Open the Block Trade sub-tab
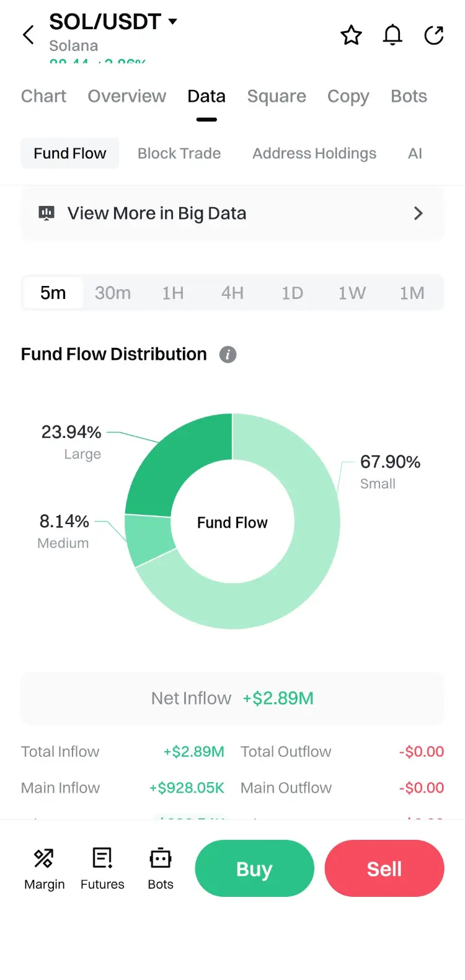Image resolution: width=465 pixels, height=980 pixels. [x=179, y=153]
